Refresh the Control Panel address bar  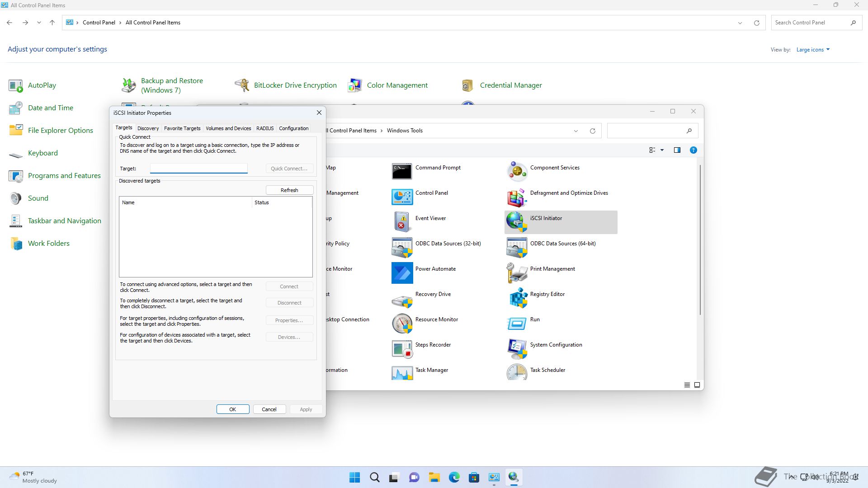point(757,23)
